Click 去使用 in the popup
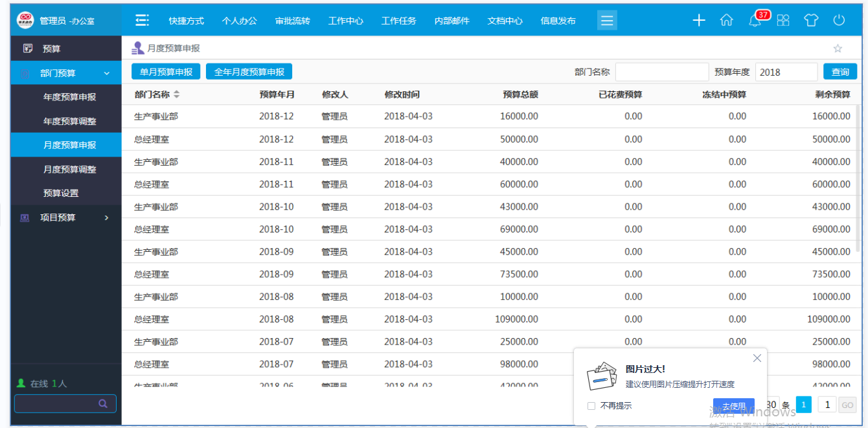 coord(734,406)
